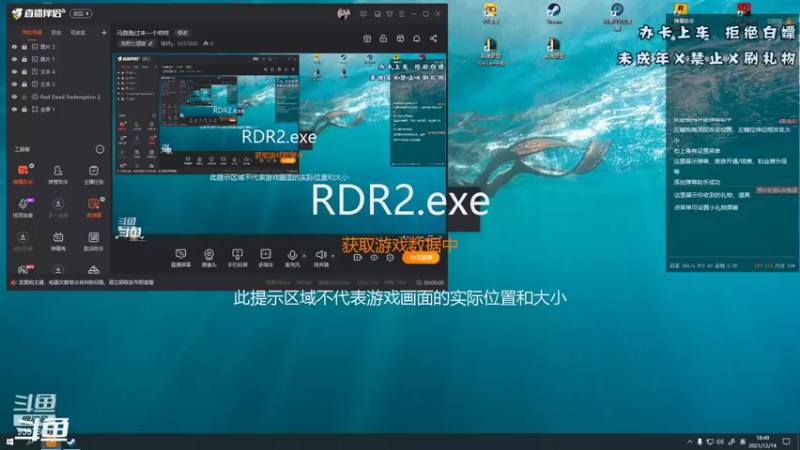Click the record video icon near 关闭直播
The image size is (800, 450).
[x=358, y=258]
